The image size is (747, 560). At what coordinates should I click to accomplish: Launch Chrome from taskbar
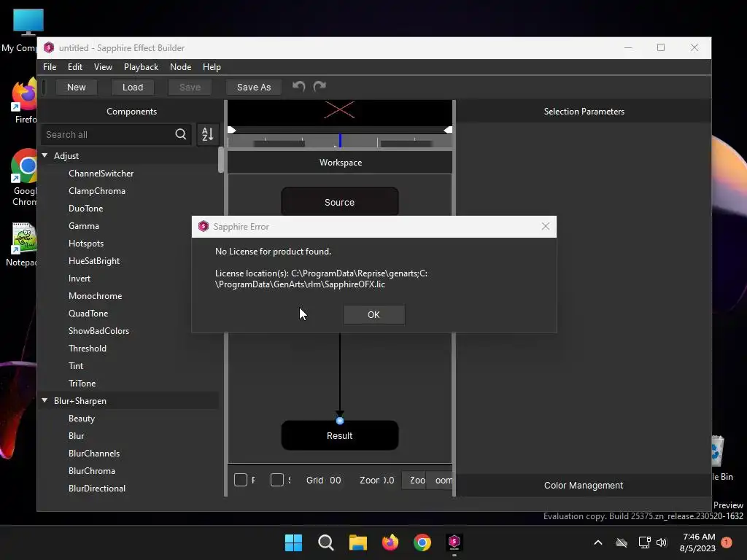coord(422,542)
